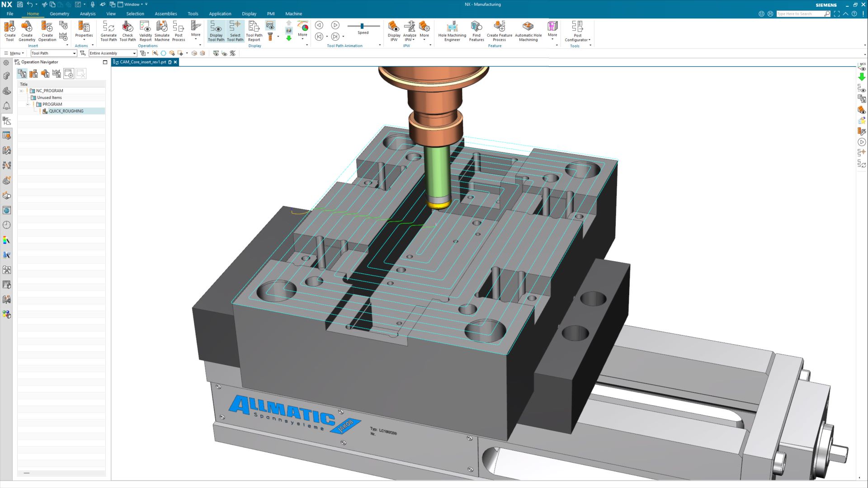Select QUICK_ROUGHING in the Operation Navigator
The image size is (868, 488).
tap(66, 111)
